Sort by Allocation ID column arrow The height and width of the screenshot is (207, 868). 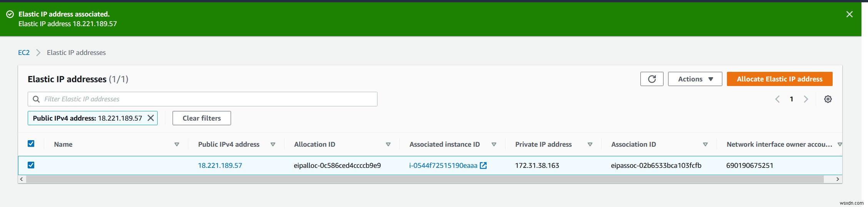tap(388, 144)
